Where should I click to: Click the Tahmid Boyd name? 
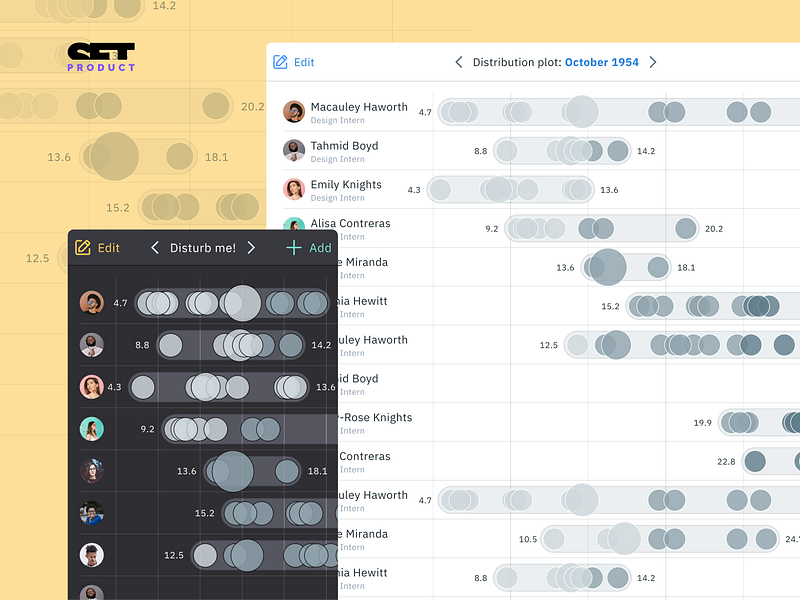tap(344, 146)
